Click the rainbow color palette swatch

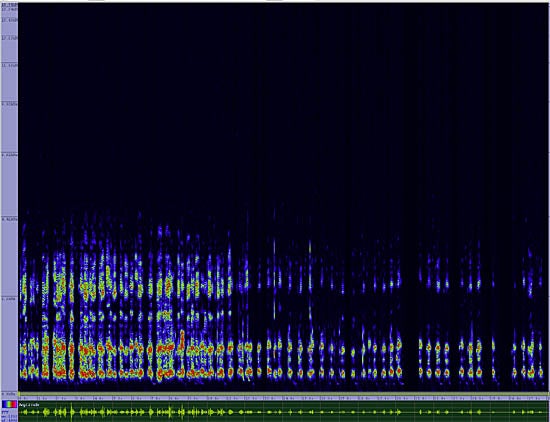(x=9, y=404)
